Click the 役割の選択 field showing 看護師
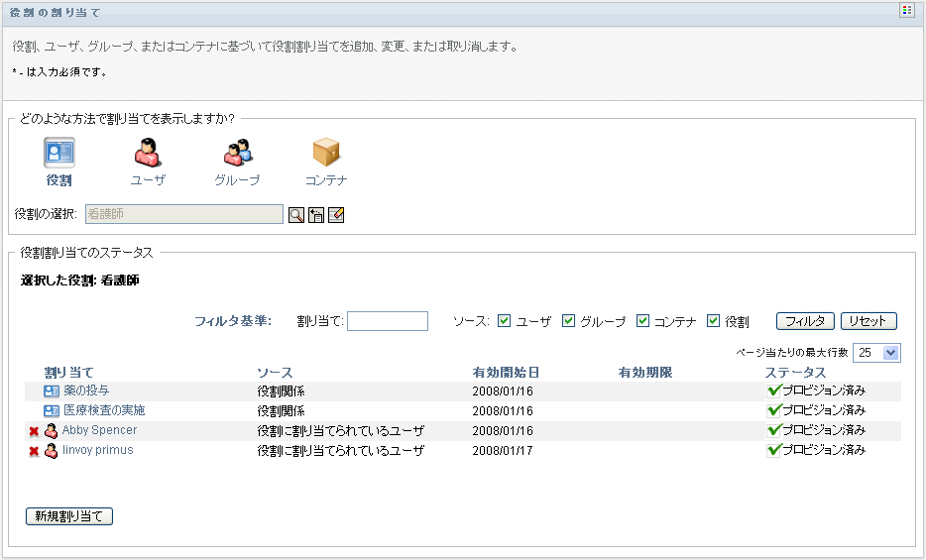 click(x=184, y=214)
